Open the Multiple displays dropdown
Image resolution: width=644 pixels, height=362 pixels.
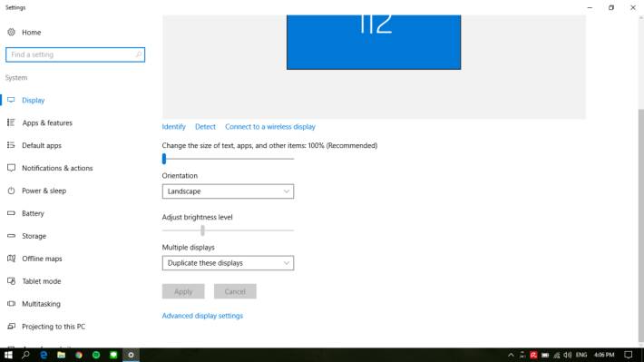(228, 263)
